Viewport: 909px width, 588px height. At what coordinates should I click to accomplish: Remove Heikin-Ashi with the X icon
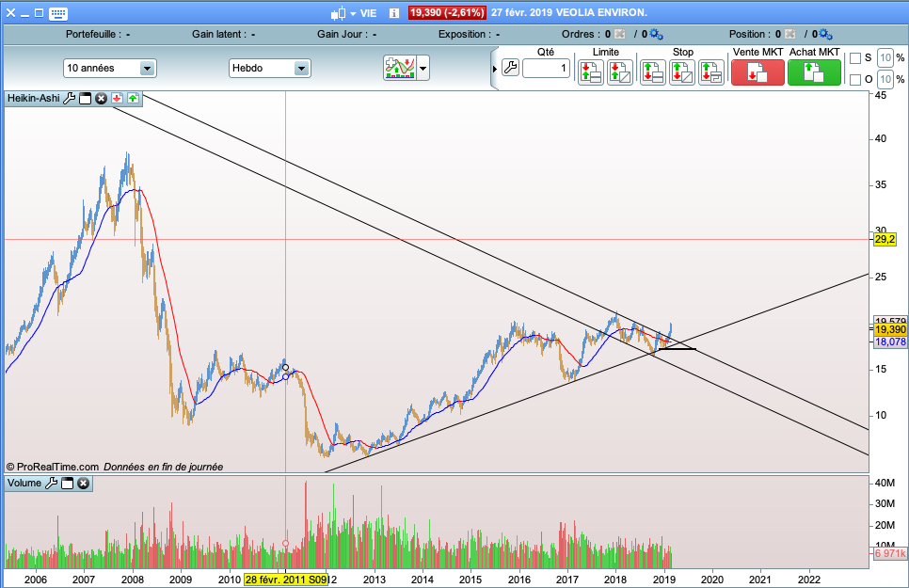101,99
